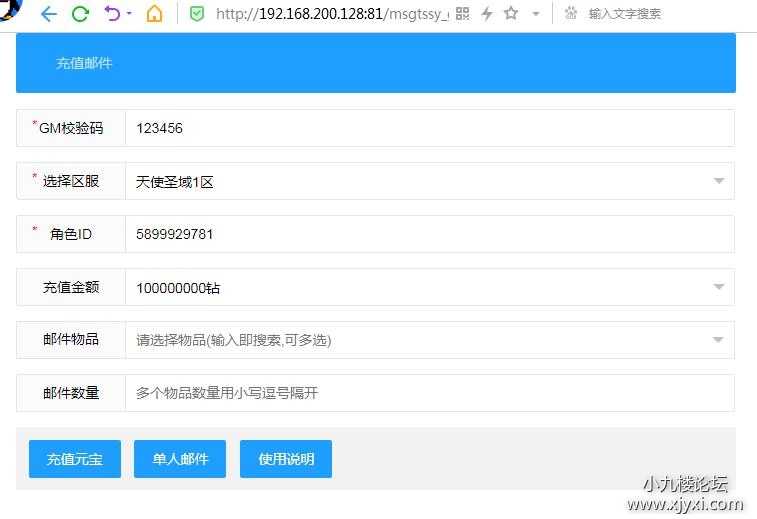Click the paw search engine icon
This screenshot has height=519, width=757.
[x=571, y=14]
